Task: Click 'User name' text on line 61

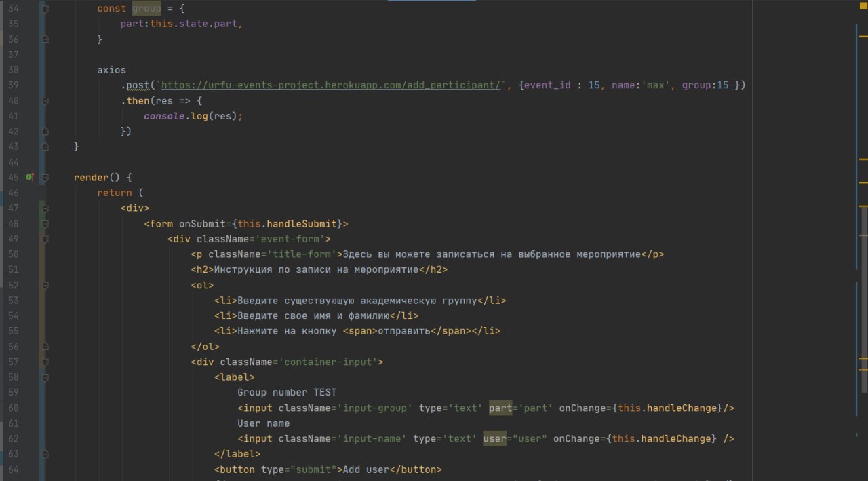Action: tap(263, 423)
